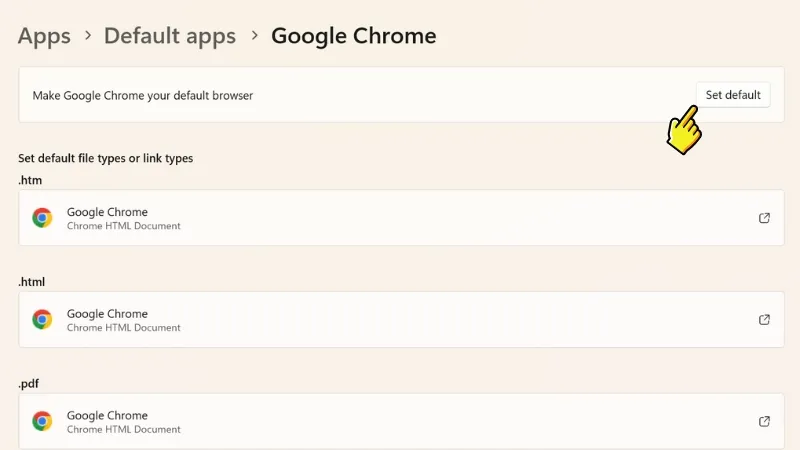
Task: Click the chevron after Default apps breadcrumb
Action: [x=254, y=36]
